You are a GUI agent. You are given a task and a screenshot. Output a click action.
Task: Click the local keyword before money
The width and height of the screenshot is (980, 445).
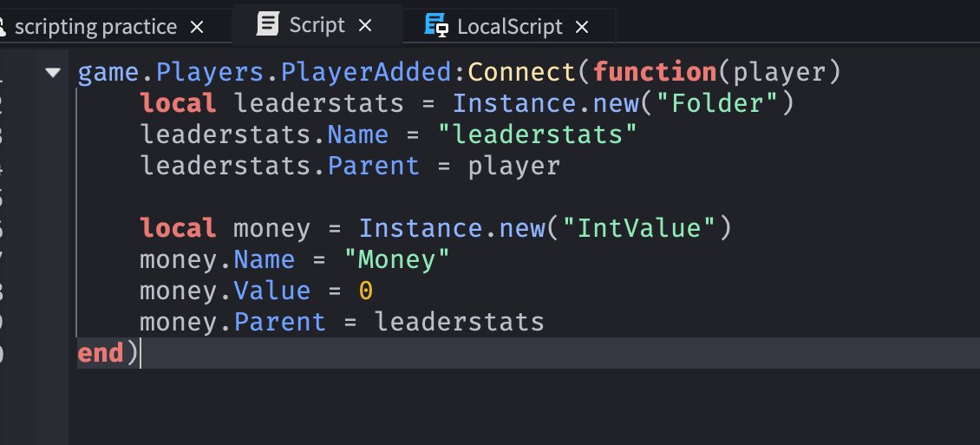tap(178, 228)
